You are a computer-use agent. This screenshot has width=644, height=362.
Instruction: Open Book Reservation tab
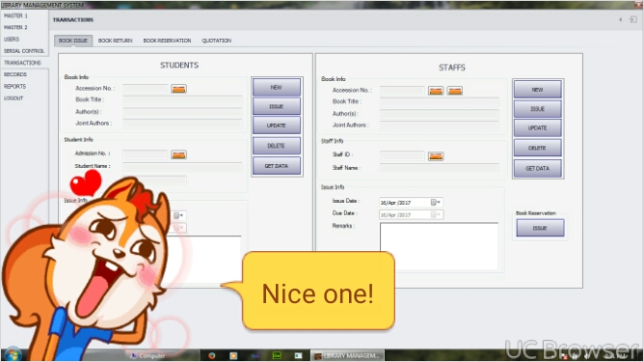[167, 41]
